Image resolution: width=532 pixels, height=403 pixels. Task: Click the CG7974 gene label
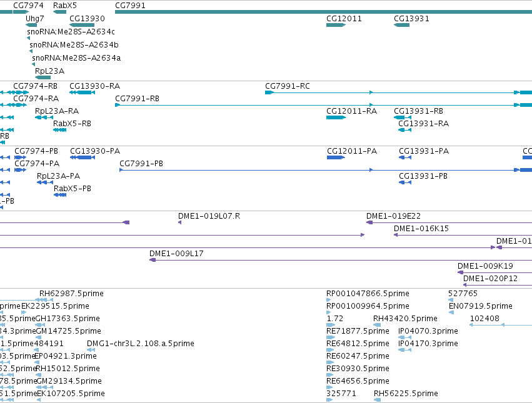(28, 6)
